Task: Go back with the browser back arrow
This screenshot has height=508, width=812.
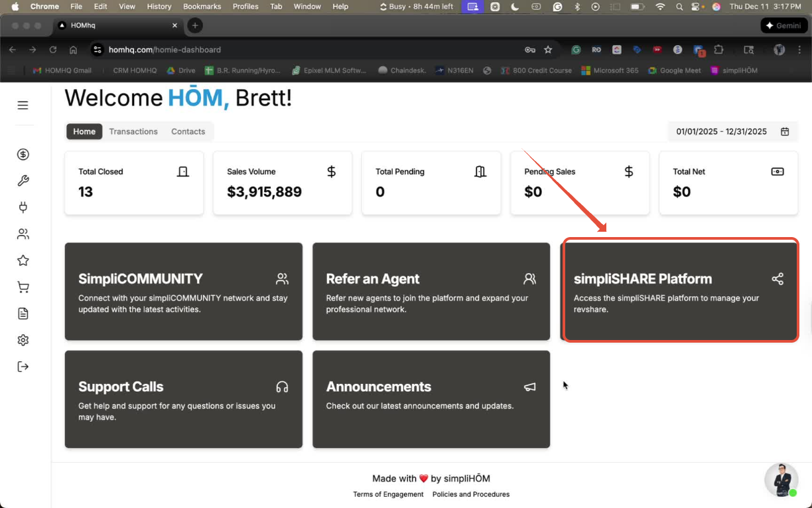Action: [x=13, y=50]
